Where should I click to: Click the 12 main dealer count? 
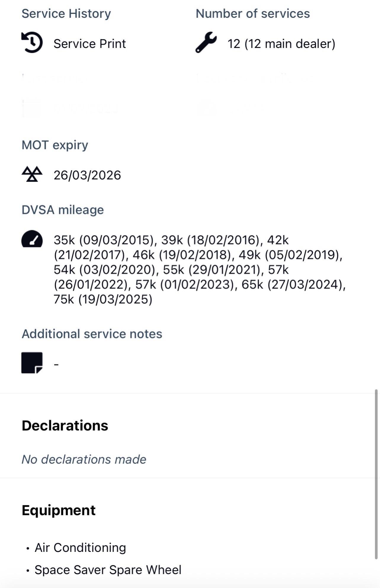click(x=281, y=44)
